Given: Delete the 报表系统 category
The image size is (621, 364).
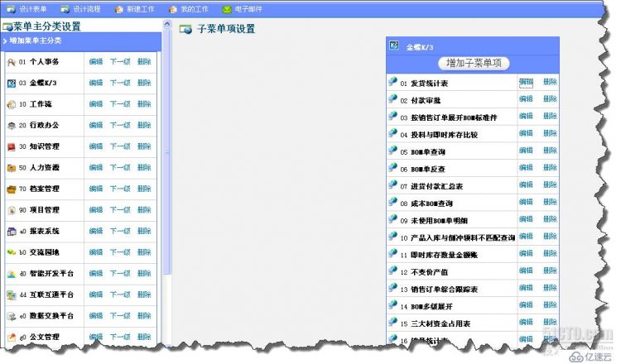Looking at the screenshot, I should tap(144, 231).
